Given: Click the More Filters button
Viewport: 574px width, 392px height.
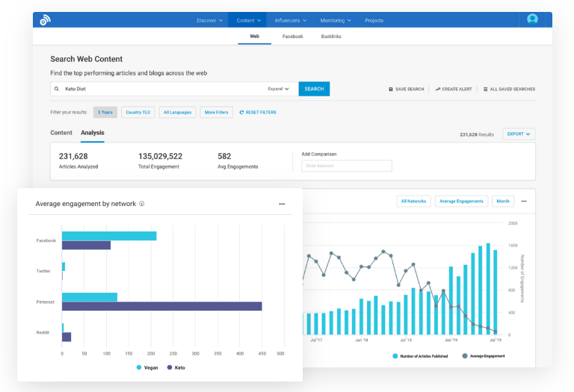Looking at the screenshot, I should 216,113.
